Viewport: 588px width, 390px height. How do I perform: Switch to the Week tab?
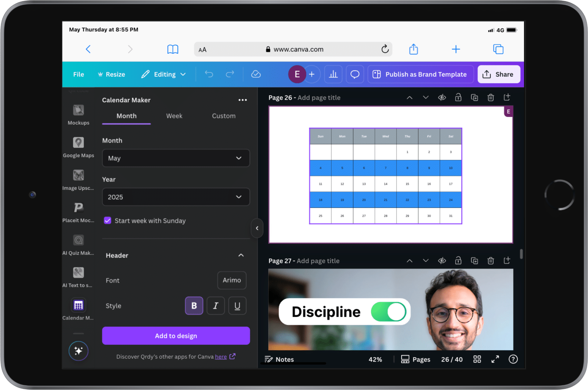(x=174, y=116)
